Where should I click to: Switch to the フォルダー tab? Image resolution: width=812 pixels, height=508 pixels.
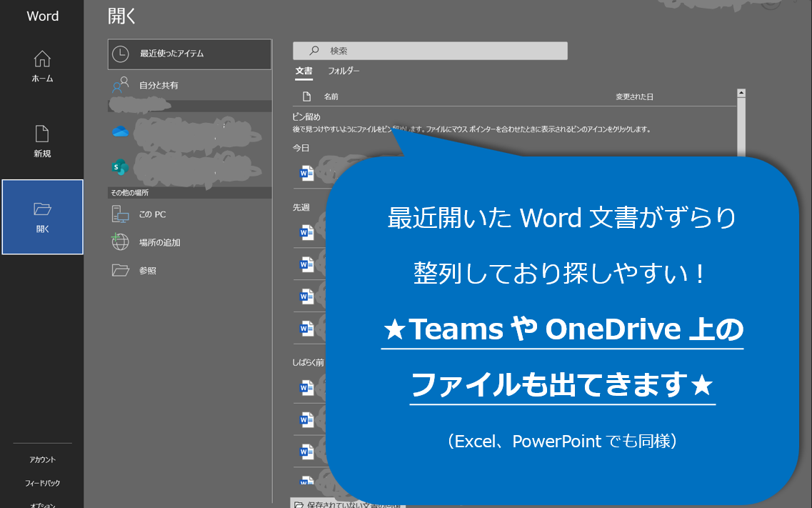point(344,71)
